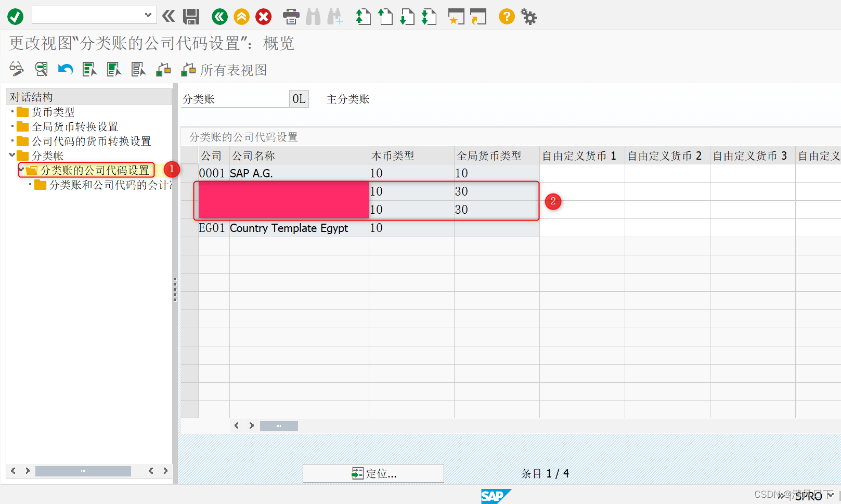841x504 pixels.
Task: Click the Details magnifier icon
Action: [x=41, y=69]
